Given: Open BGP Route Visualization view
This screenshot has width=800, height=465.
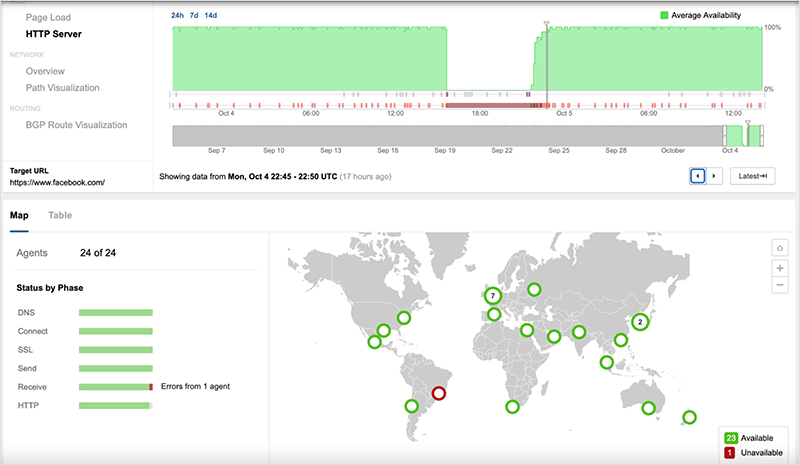Looking at the screenshot, I should pos(76,125).
